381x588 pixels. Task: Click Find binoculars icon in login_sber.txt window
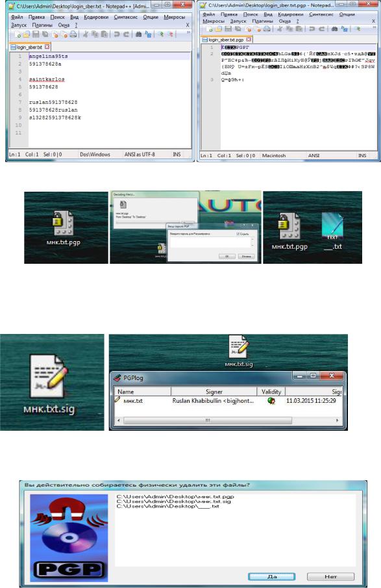point(139,34)
